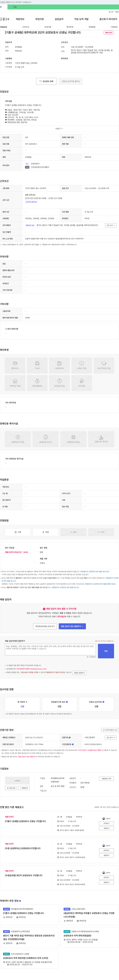Open the 실업급여 main menu
Screen dimensions: 119x980
click(x=59, y=19)
